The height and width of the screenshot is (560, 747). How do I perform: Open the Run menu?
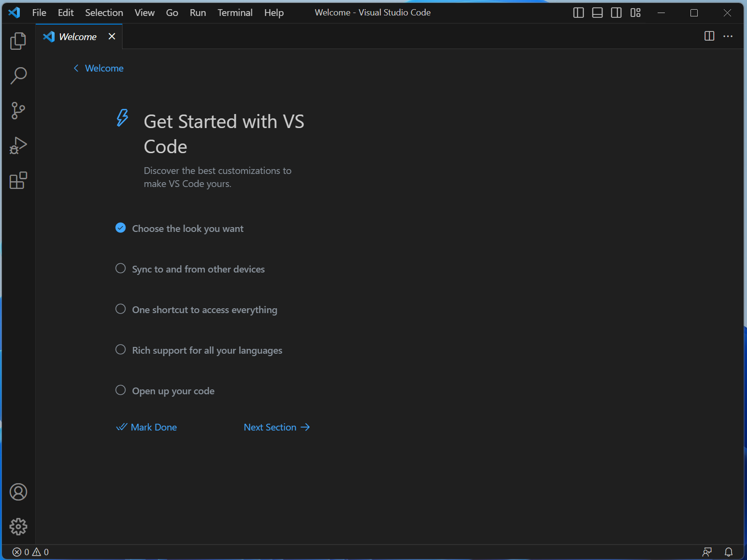198,13
